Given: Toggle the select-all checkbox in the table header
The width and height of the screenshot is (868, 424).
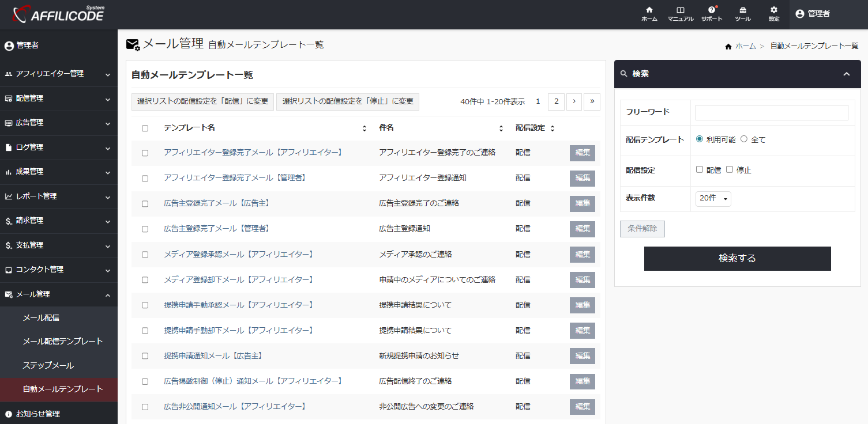Looking at the screenshot, I should [145, 127].
